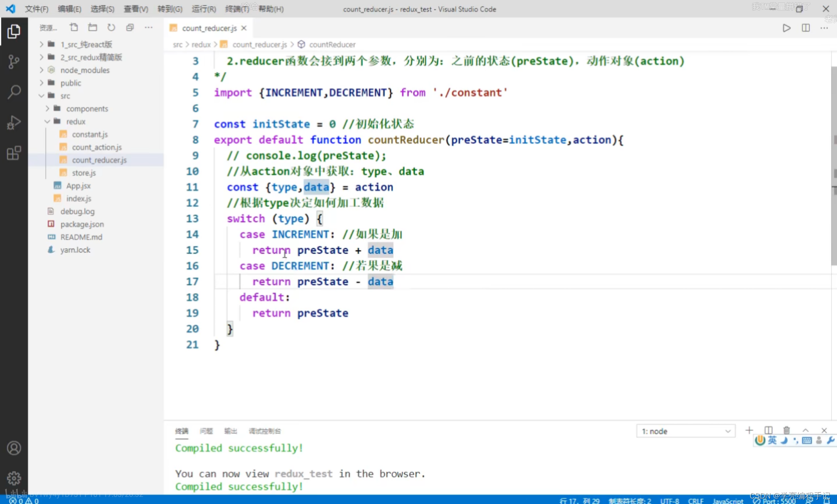This screenshot has width=837, height=504.
Task: Create a new folder in explorer toolbar
Action: pyautogui.click(x=92, y=27)
